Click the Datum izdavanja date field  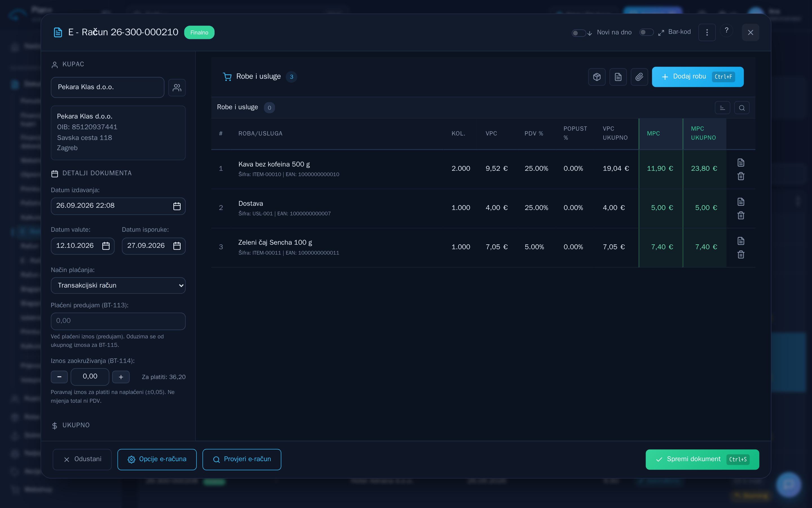[118, 206]
